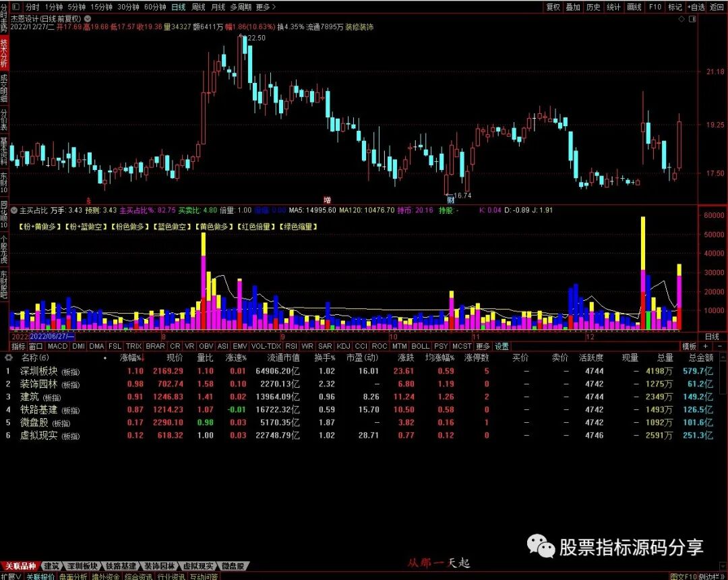
Task: Click the diamond icon at chart top-right
Action: coord(681,19)
